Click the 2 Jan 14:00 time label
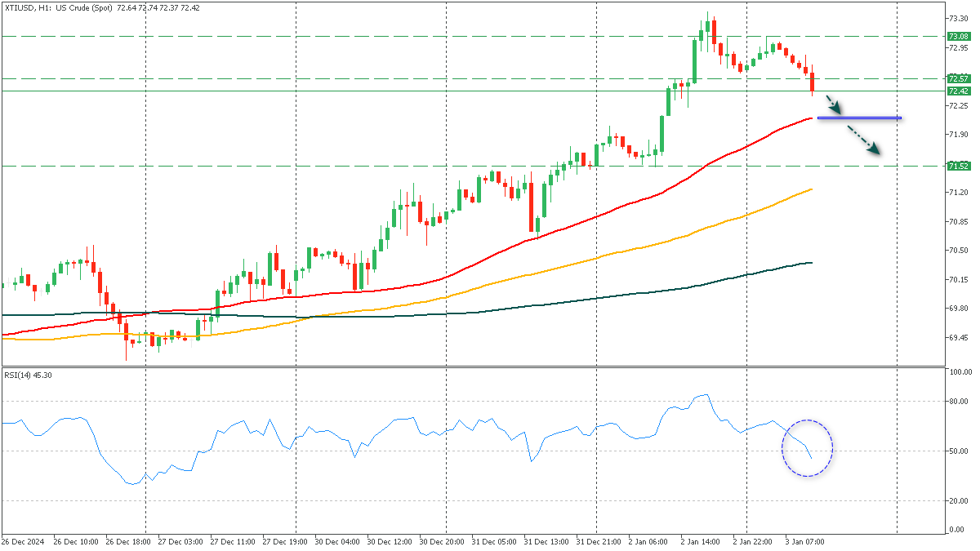Viewport: 980px width, 551px height. [702, 541]
